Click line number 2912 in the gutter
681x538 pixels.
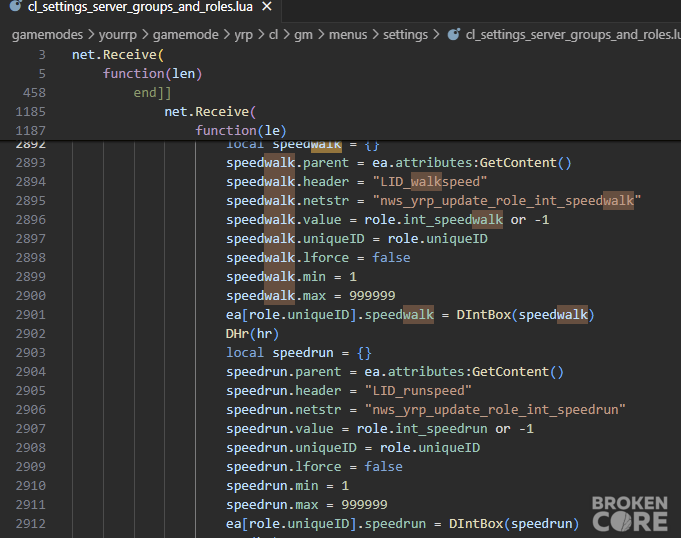[x=31, y=524]
